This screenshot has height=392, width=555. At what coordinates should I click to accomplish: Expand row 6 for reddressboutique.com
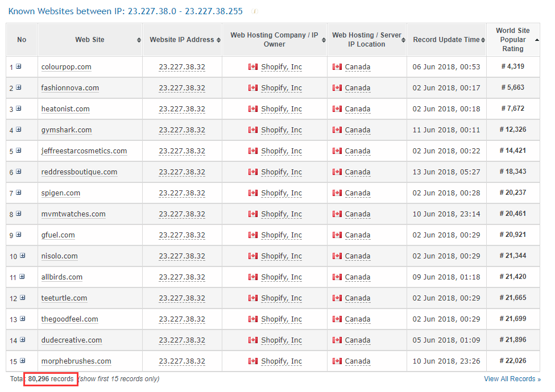tap(18, 172)
